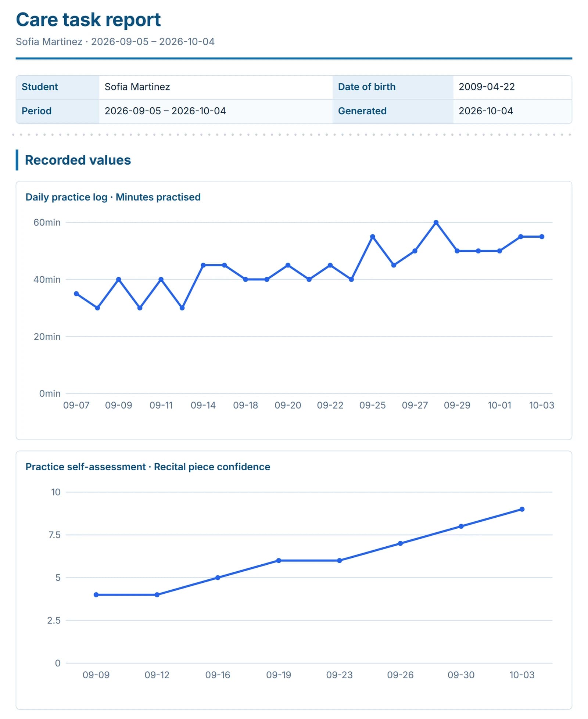Click the 'Date of birth' label cell
This screenshot has width=588, height=719.
click(x=393, y=87)
